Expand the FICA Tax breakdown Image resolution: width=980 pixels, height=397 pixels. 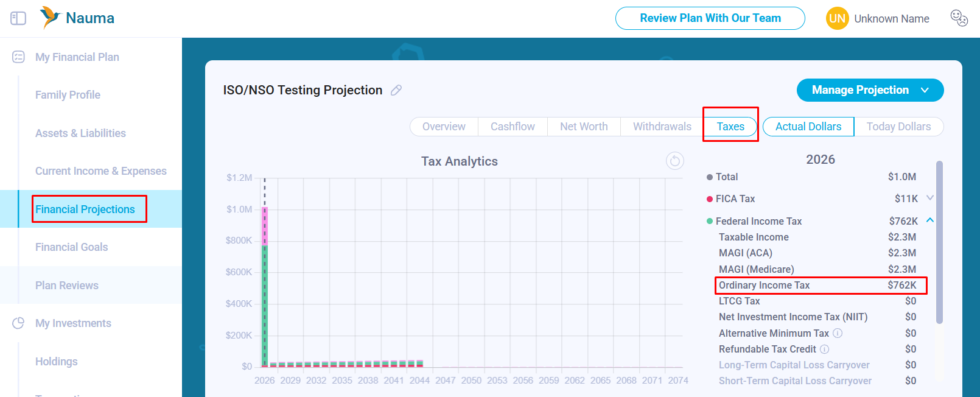pyautogui.click(x=930, y=198)
